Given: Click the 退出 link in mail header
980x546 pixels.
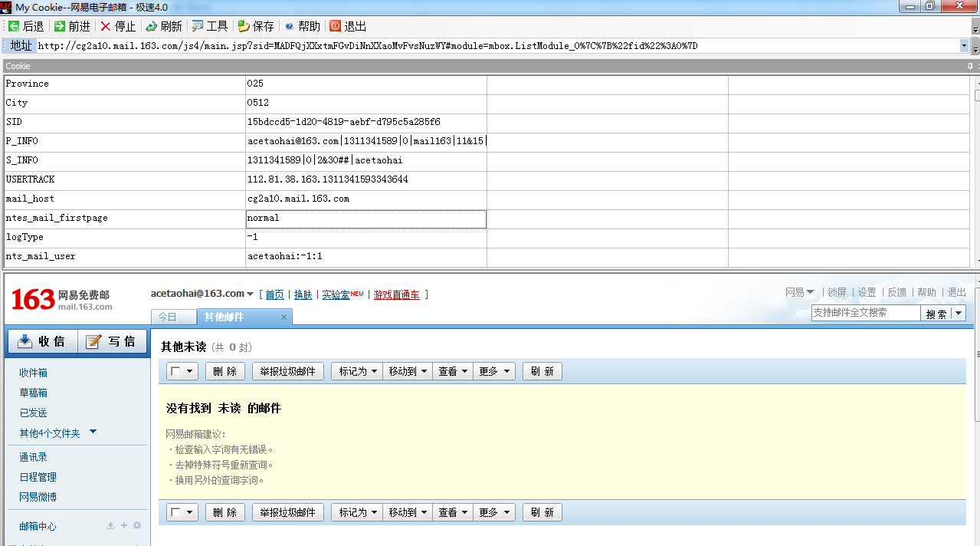Looking at the screenshot, I should tap(956, 292).
